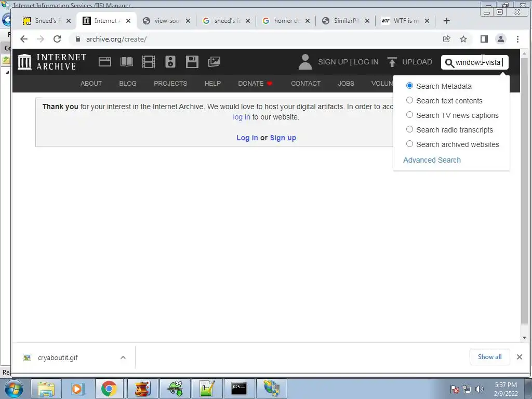Open ABOUT in Archive navigation
This screenshot has height=399, width=532.
91,84
